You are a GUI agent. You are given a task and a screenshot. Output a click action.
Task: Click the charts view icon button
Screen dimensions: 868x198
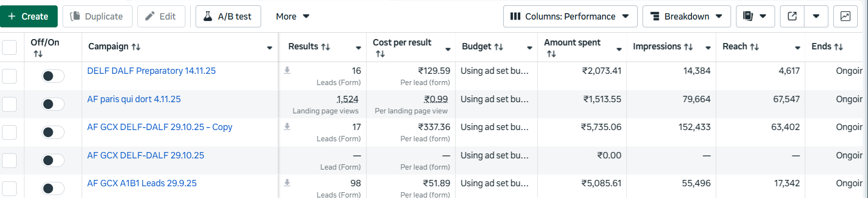(845, 16)
